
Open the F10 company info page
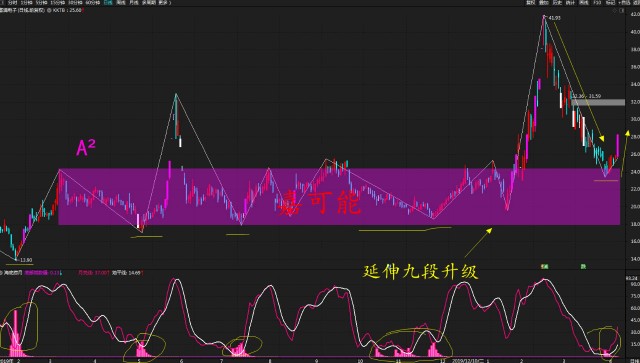[x=597, y=2]
